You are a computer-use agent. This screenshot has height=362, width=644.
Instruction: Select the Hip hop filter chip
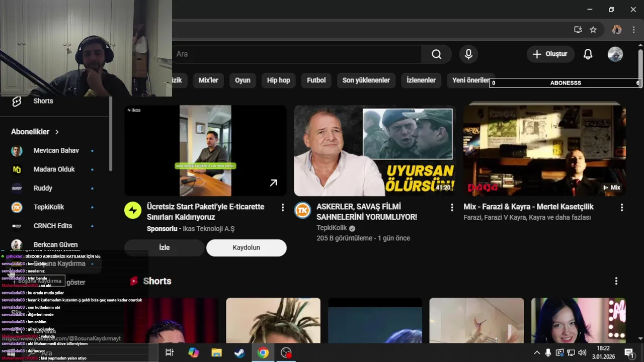point(278,80)
